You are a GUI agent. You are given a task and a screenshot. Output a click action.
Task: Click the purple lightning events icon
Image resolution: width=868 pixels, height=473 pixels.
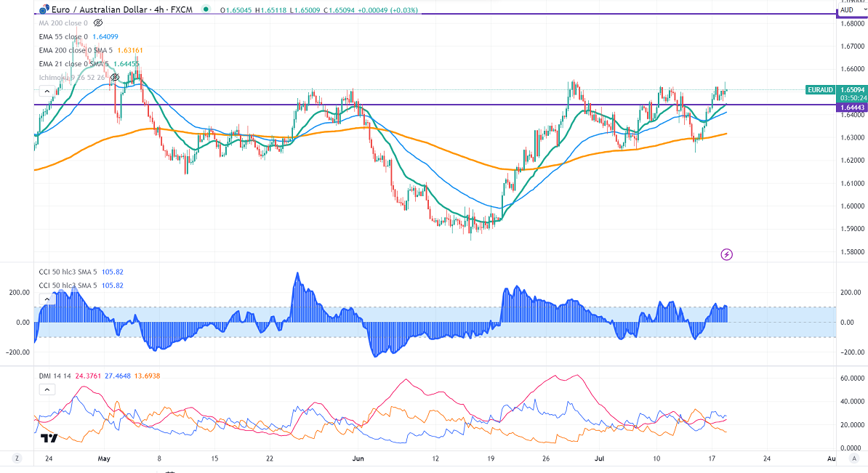[x=727, y=254]
